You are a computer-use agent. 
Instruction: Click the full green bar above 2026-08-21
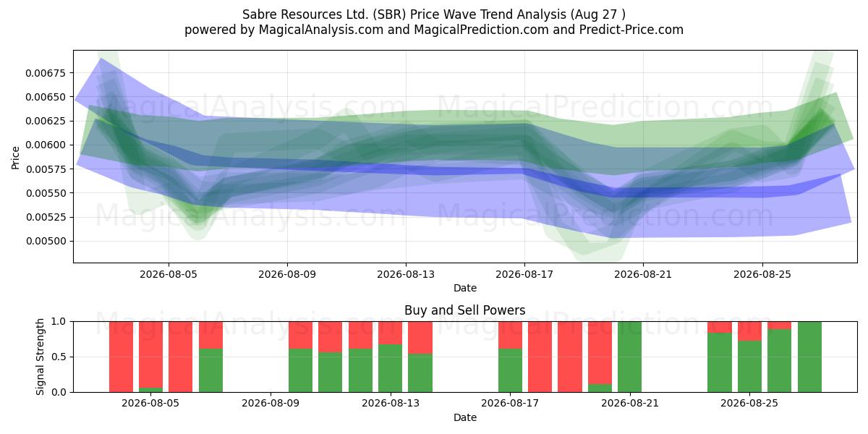click(630, 357)
